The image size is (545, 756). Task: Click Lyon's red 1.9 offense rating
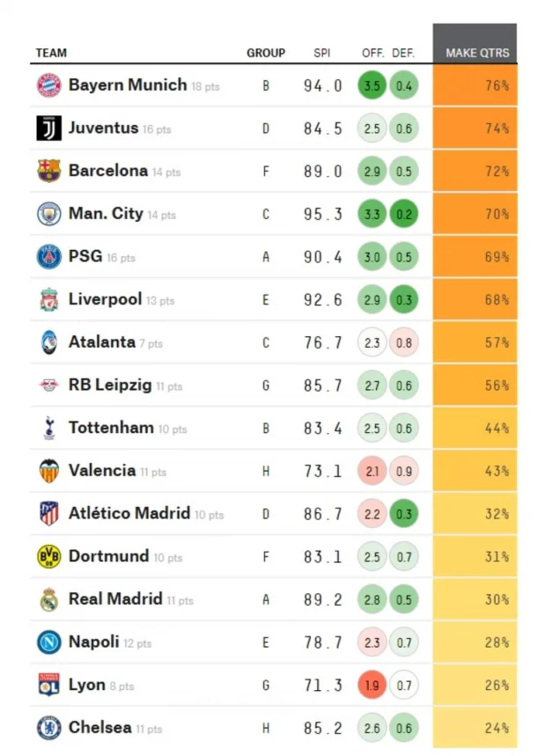[x=372, y=686]
